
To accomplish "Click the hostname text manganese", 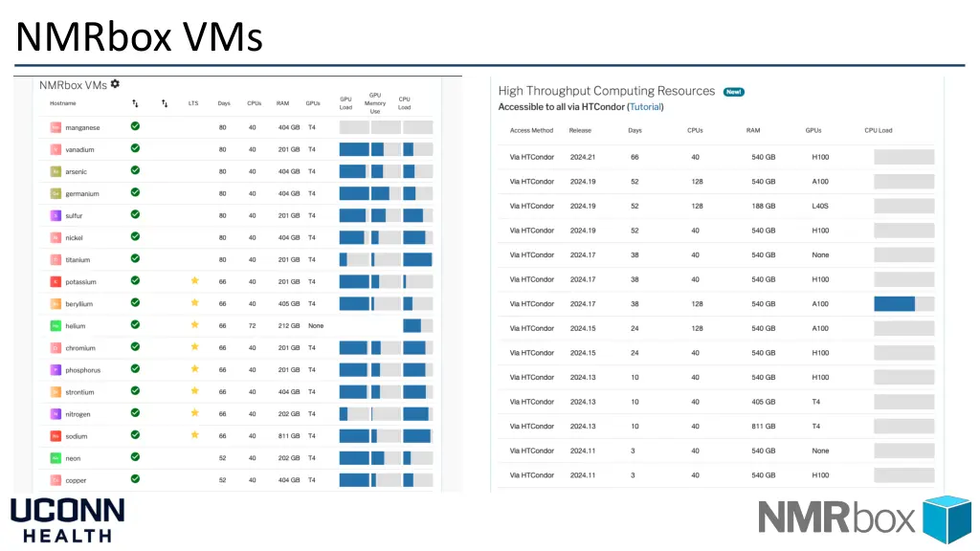I will tap(82, 128).
